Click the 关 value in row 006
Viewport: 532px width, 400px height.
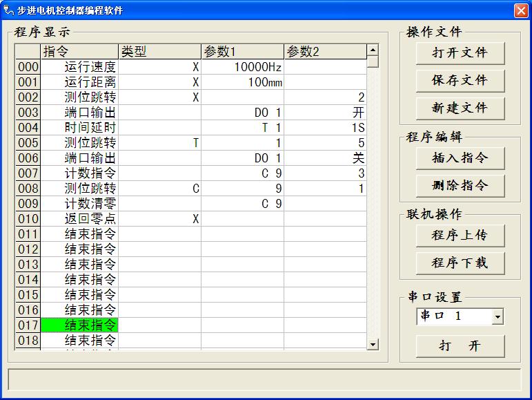pyautogui.click(x=325, y=158)
